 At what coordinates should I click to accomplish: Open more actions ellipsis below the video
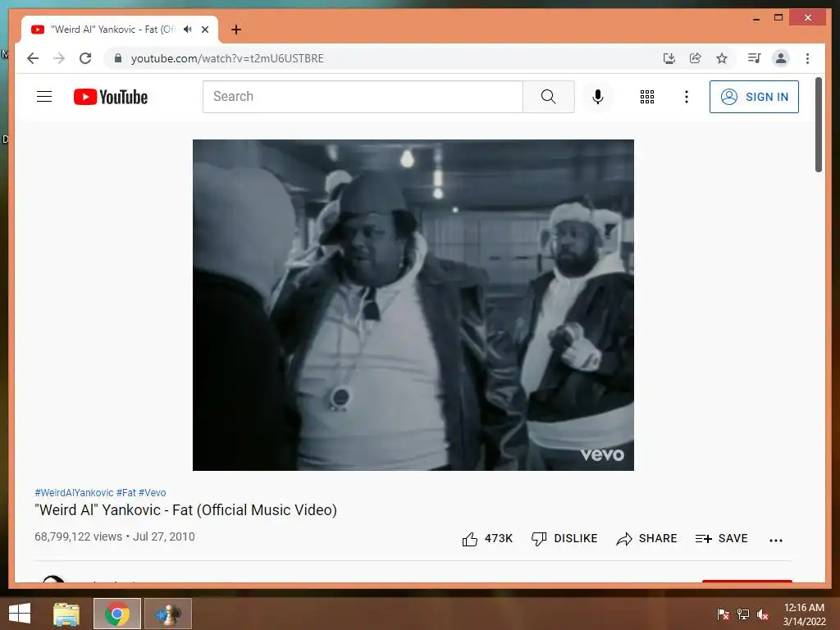coord(776,540)
